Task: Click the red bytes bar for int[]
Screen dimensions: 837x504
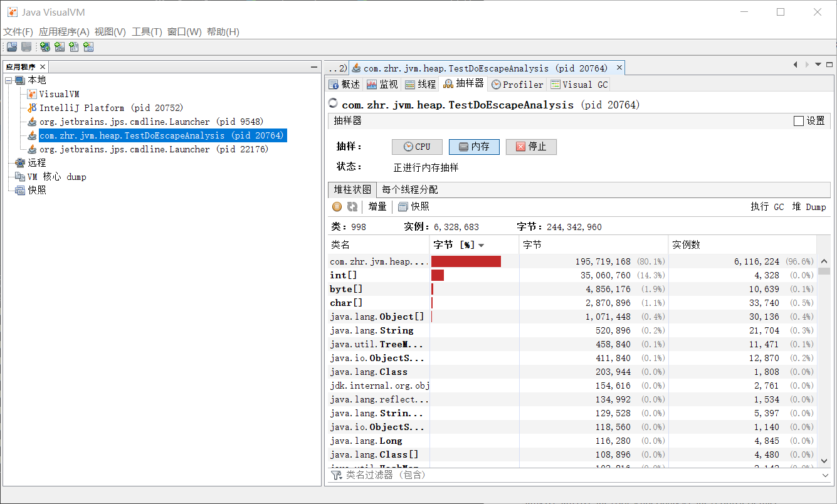Action: point(438,275)
